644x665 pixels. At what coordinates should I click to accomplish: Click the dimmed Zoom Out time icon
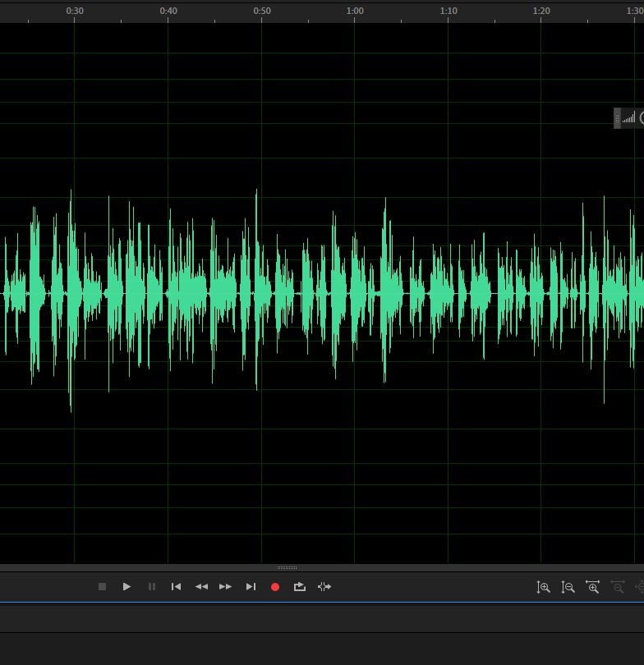pos(618,587)
